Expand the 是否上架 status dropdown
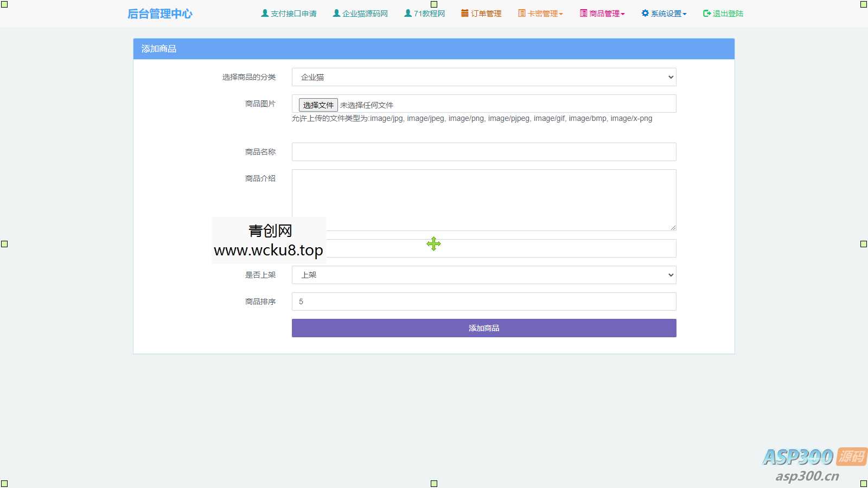Image resolution: width=868 pixels, height=488 pixels. point(483,275)
